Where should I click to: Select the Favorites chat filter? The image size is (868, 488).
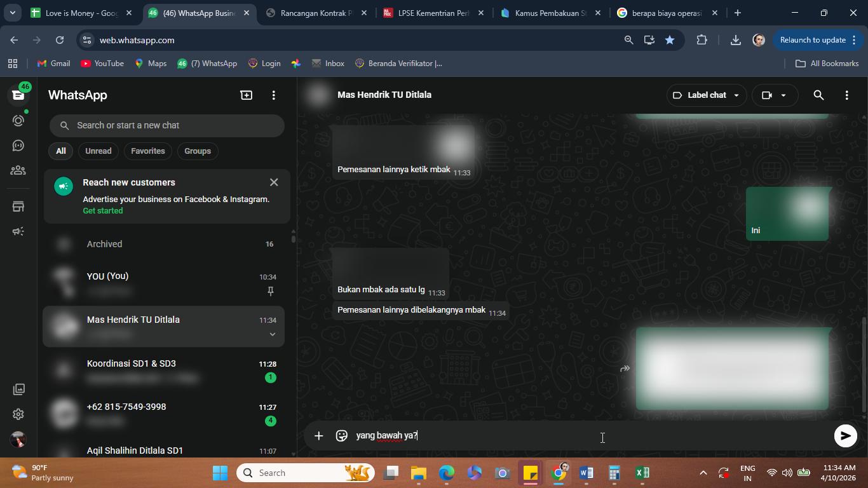click(148, 151)
